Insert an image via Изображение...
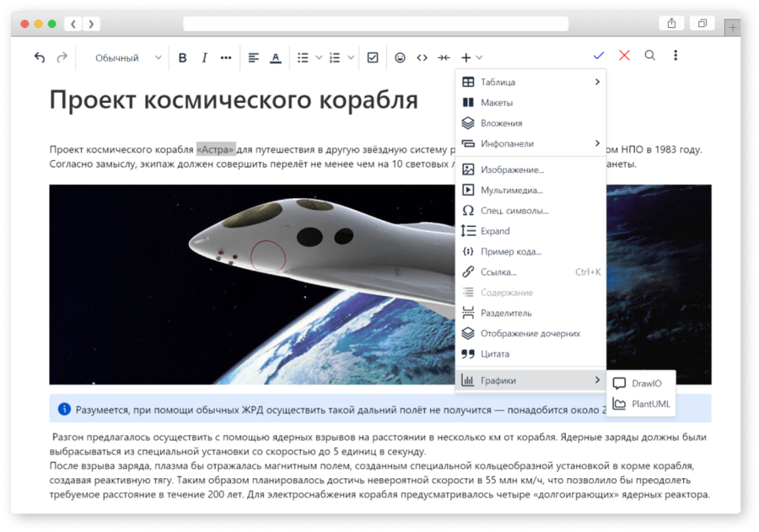This screenshot has width=759, height=532. pyautogui.click(x=531, y=169)
